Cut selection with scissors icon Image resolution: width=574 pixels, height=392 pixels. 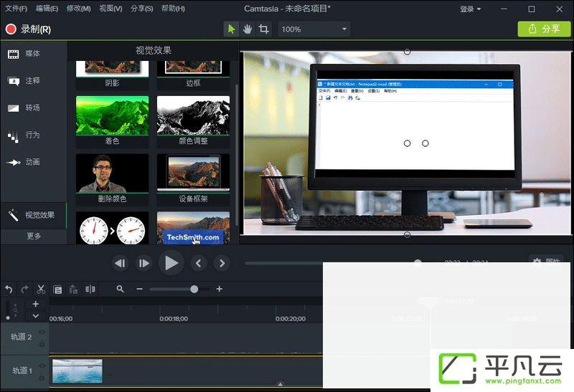tap(41, 290)
